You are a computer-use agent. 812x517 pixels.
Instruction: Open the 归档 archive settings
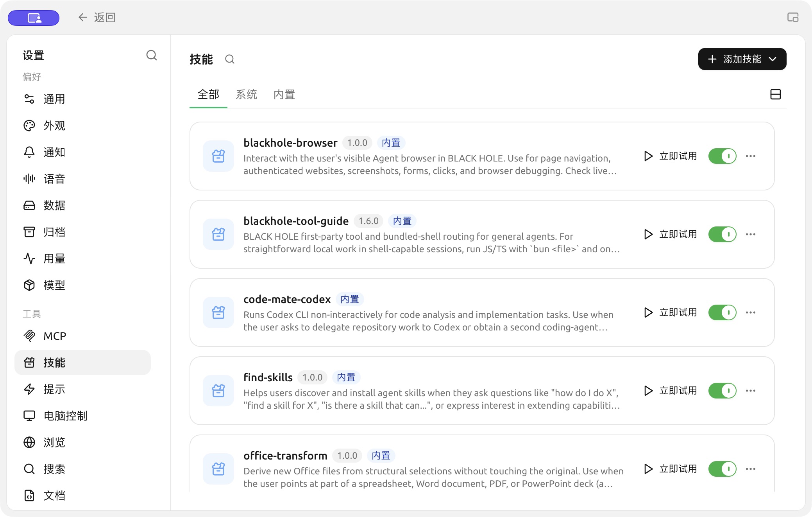(82, 232)
